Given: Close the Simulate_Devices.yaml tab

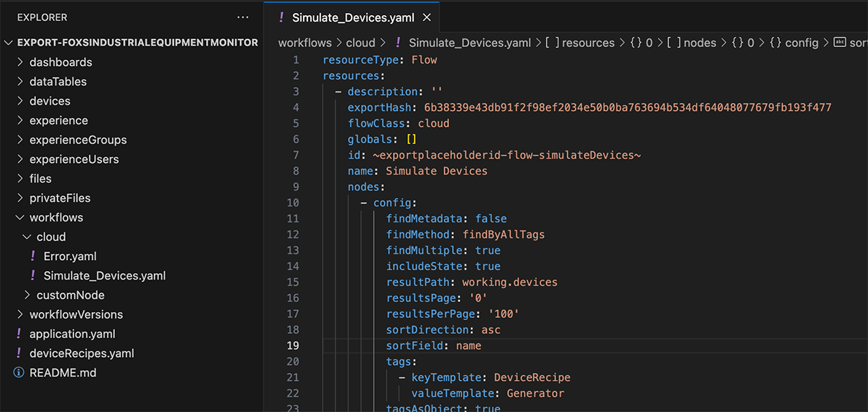Looking at the screenshot, I should (x=427, y=17).
